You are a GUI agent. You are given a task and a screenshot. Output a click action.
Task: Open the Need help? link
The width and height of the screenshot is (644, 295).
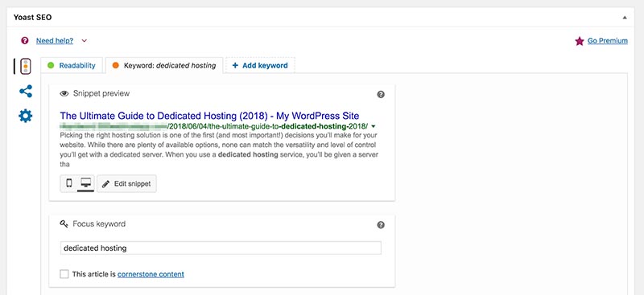pyautogui.click(x=55, y=41)
